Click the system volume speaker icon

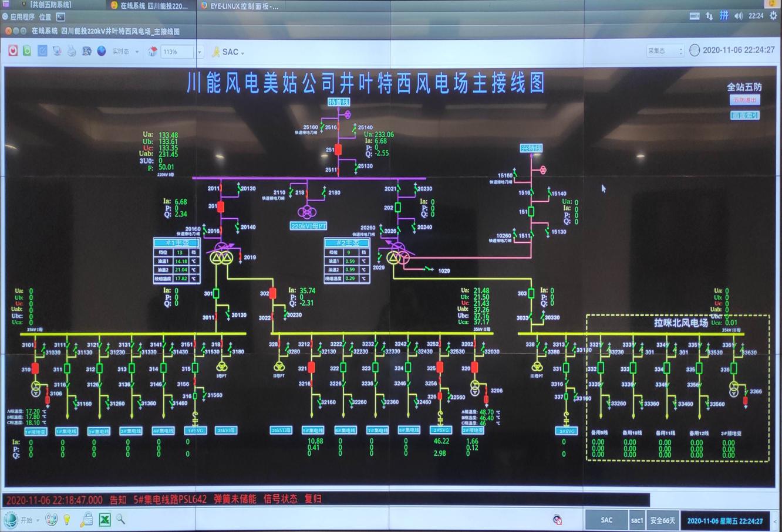pyautogui.click(x=739, y=16)
